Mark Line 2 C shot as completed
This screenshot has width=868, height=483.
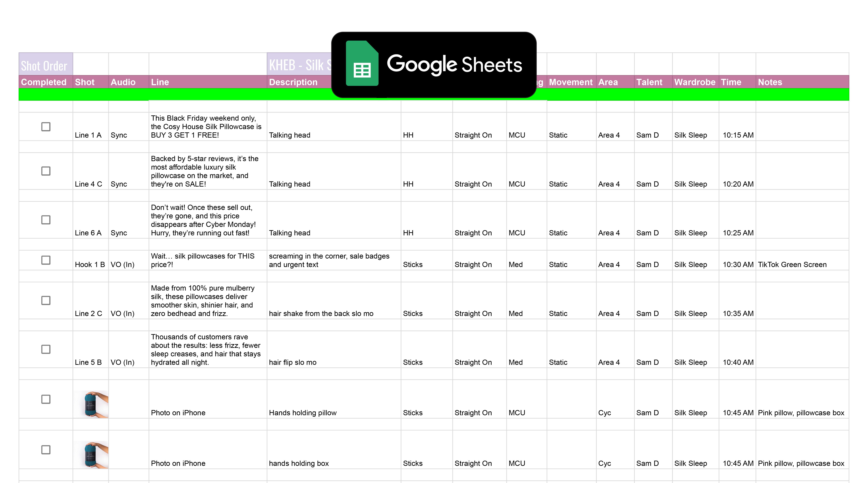(46, 300)
